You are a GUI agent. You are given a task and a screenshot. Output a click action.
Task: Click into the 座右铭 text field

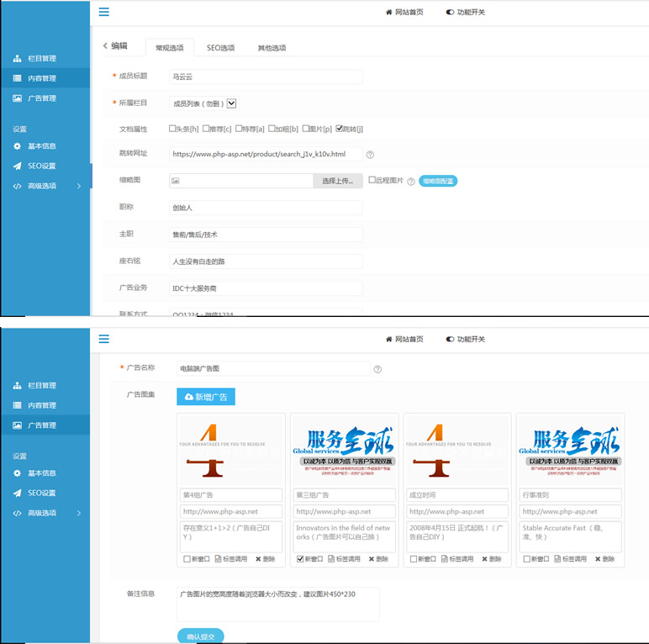(265, 261)
